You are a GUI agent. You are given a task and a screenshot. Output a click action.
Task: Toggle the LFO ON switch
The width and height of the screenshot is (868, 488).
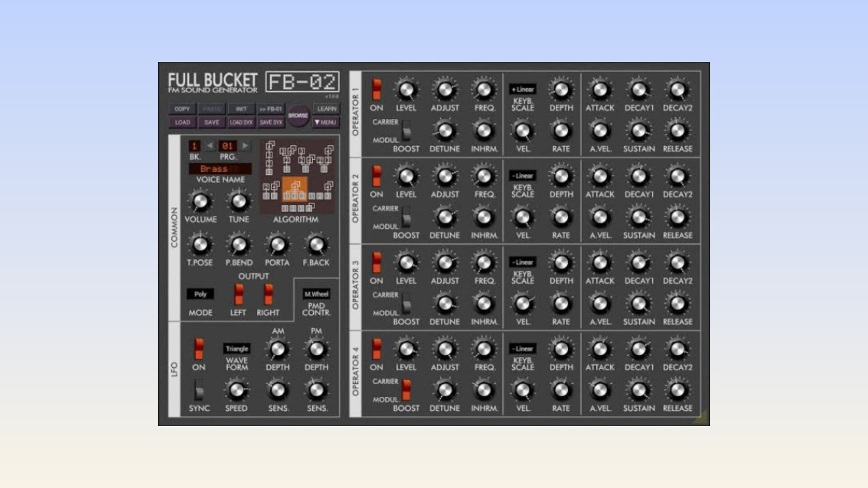pyautogui.click(x=198, y=348)
